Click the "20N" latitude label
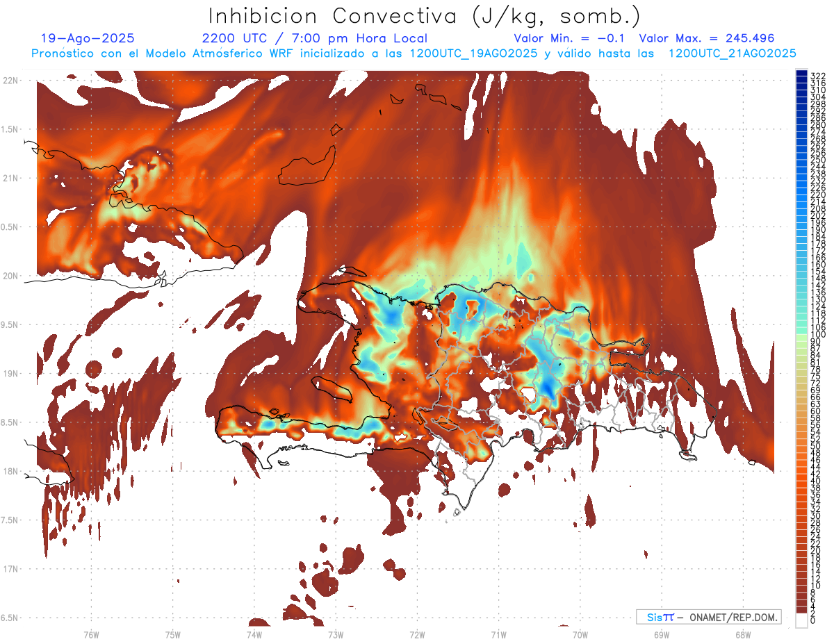Screen dimensions: 834x644 pyautogui.click(x=10, y=276)
